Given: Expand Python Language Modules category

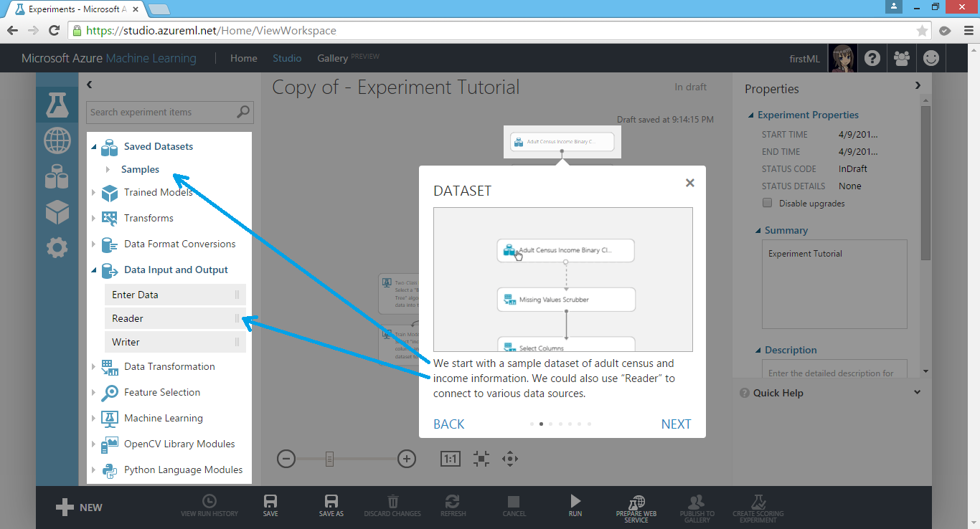Looking at the screenshot, I should 93,470.
